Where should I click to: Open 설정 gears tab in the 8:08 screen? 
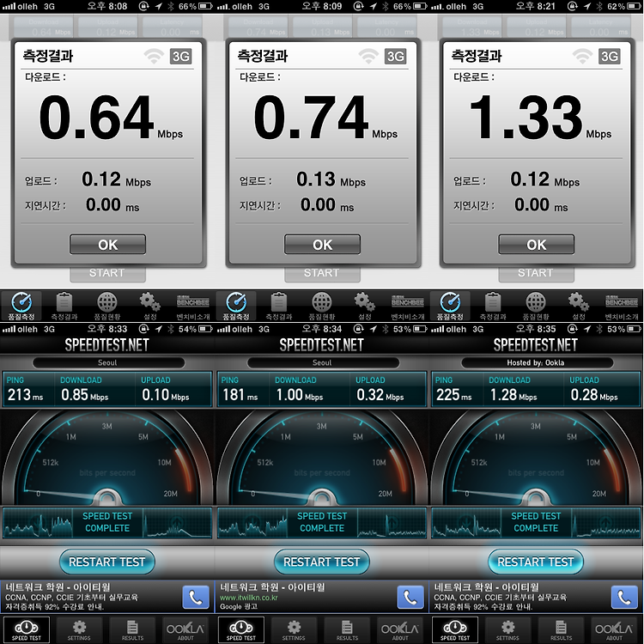[x=150, y=306]
